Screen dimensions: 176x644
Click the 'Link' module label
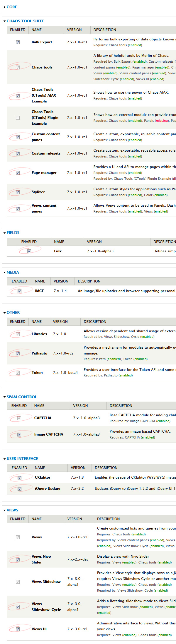(x=58, y=251)
